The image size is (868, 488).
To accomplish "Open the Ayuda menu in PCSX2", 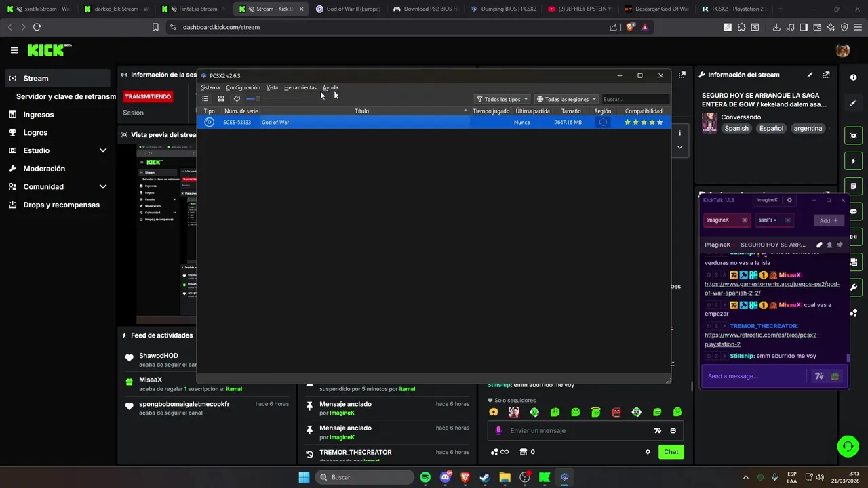I will (330, 87).
